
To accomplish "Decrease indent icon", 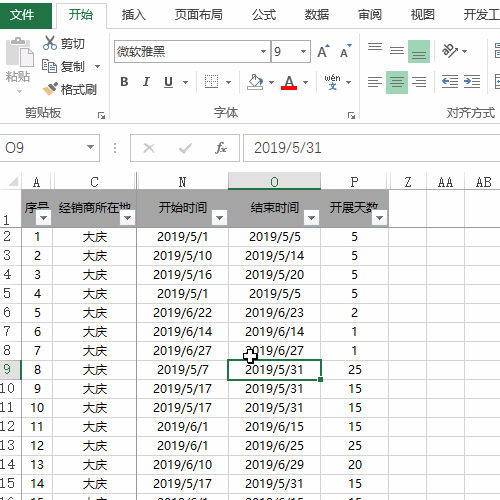I will (x=450, y=82).
